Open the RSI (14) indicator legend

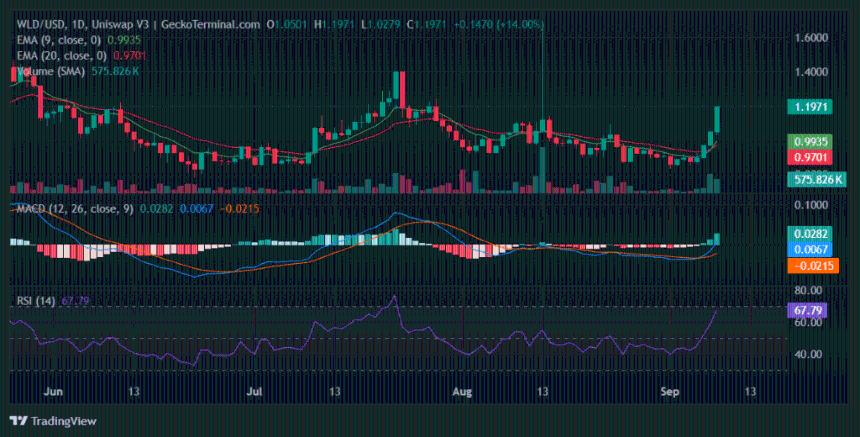(33, 301)
